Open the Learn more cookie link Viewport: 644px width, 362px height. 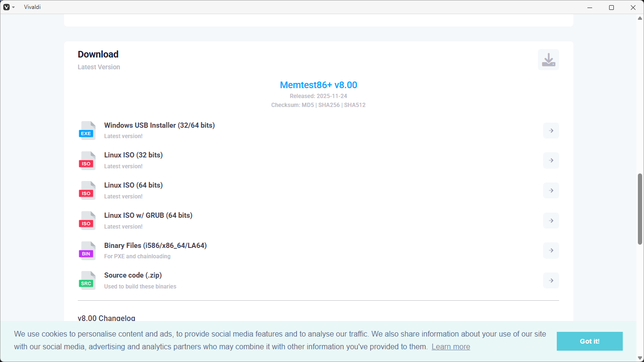coord(451,347)
